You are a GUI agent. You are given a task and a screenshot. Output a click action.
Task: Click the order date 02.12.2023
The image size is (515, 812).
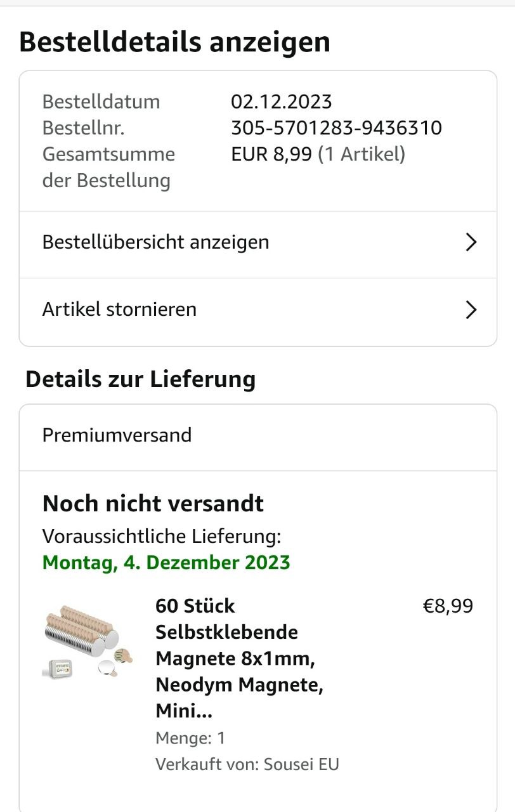coord(281,101)
